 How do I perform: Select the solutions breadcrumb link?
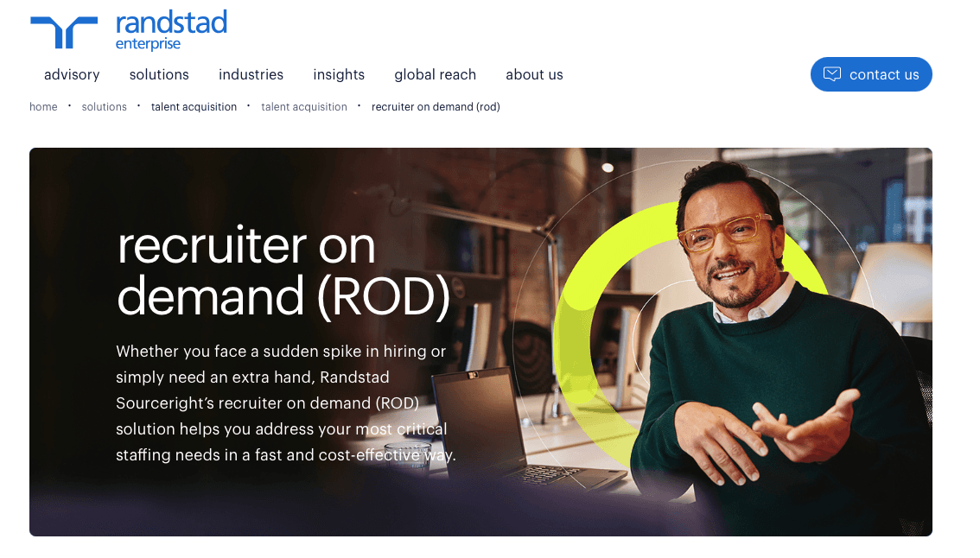click(x=105, y=107)
